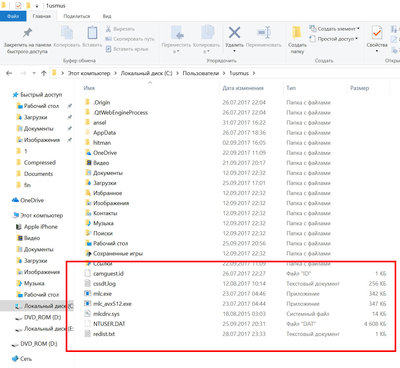Viewport: 400px width, 368px height.
Task: Click the Paste (Вставить) clipboard icon
Action: pos(92,33)
